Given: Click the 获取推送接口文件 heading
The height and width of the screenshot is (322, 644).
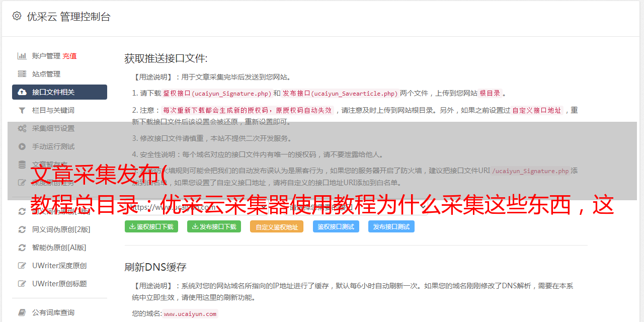Looking at the screenshot, I should click(x=166, y=58).
